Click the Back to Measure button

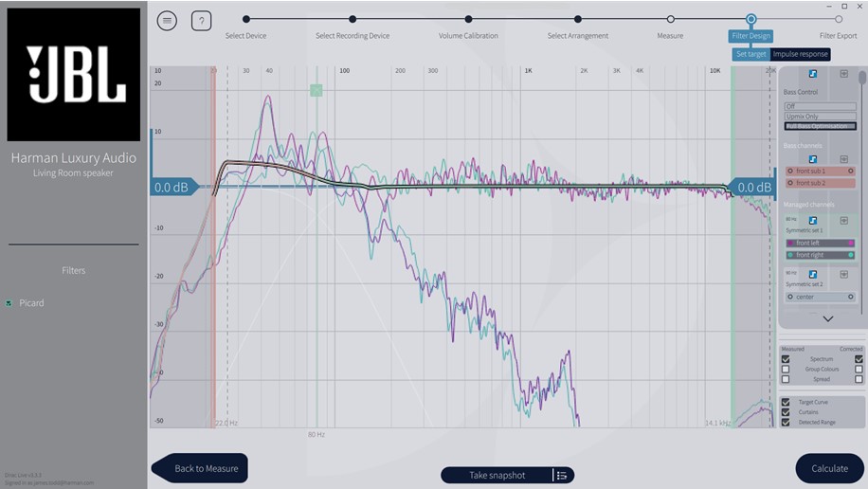pyautogui.click(x=200, y=468)
